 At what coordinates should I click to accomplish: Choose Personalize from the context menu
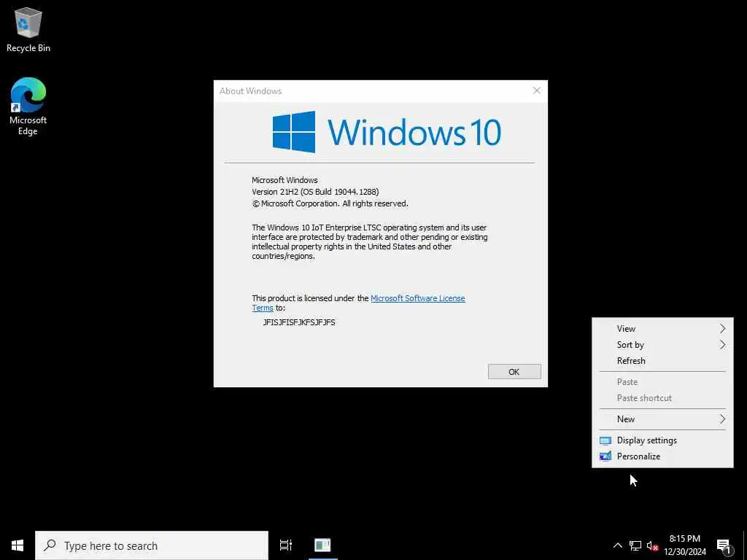(x=662, y=456)
